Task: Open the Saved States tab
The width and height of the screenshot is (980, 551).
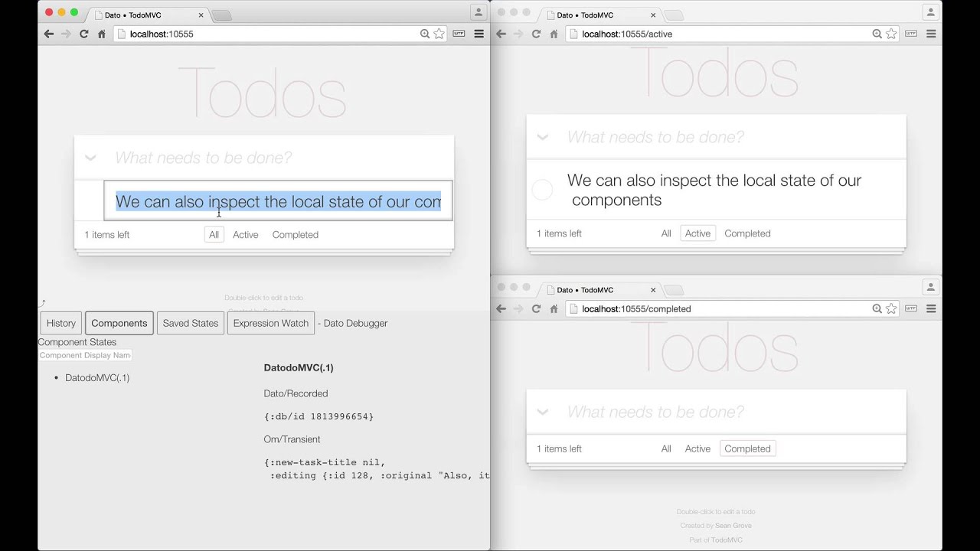Action: (191, 323)
